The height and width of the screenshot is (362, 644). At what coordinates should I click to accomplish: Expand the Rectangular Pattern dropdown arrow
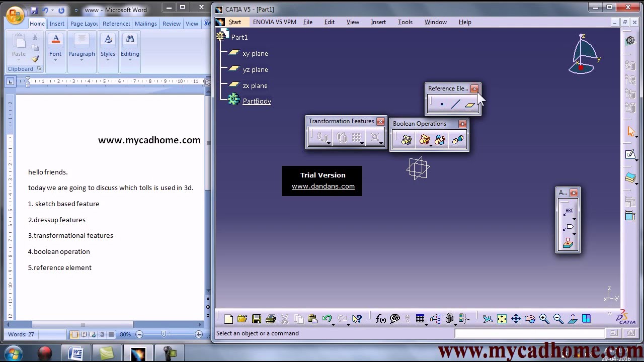pos(362,144)
